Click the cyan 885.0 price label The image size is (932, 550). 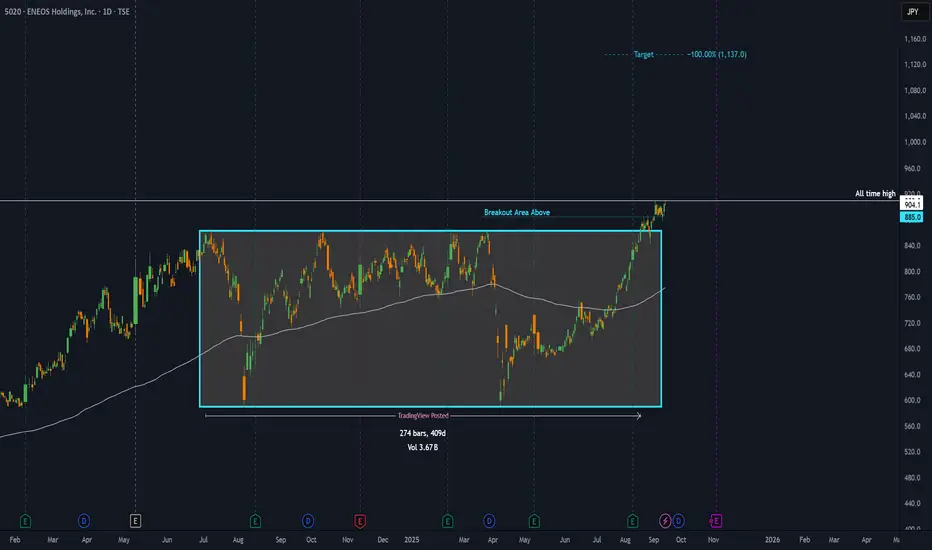coord(912,217)
